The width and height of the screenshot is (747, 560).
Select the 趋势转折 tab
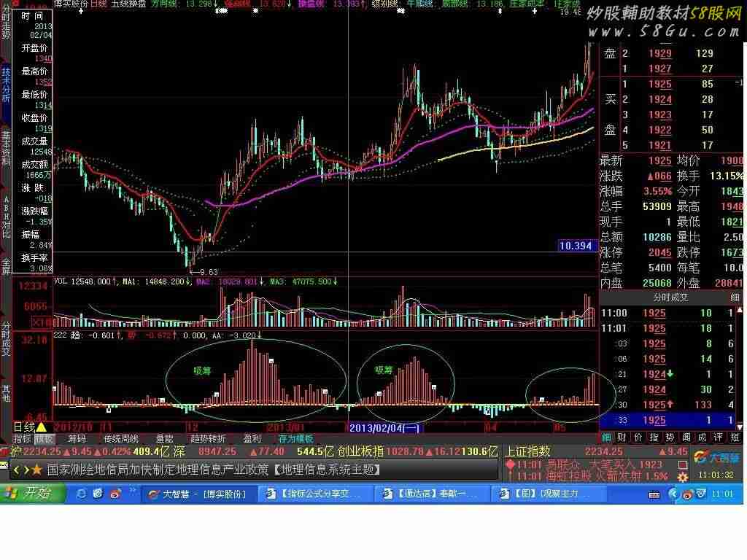click(208, 439)
